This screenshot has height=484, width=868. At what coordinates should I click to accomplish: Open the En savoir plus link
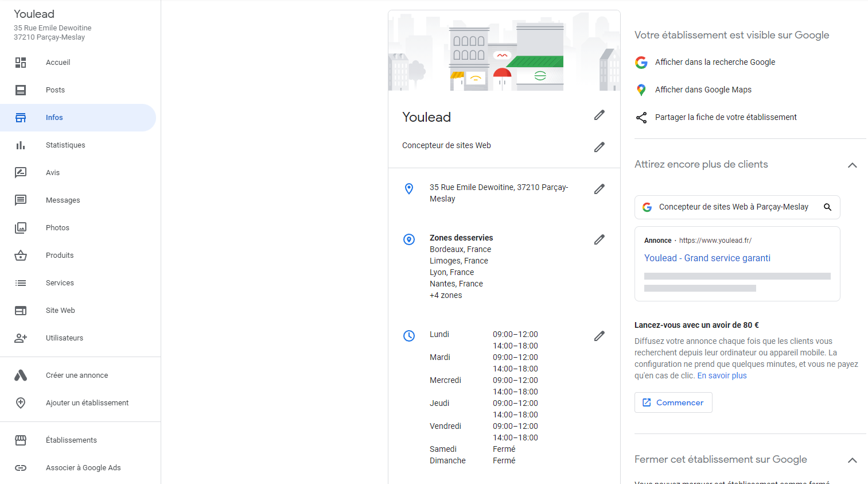(722, 375)
